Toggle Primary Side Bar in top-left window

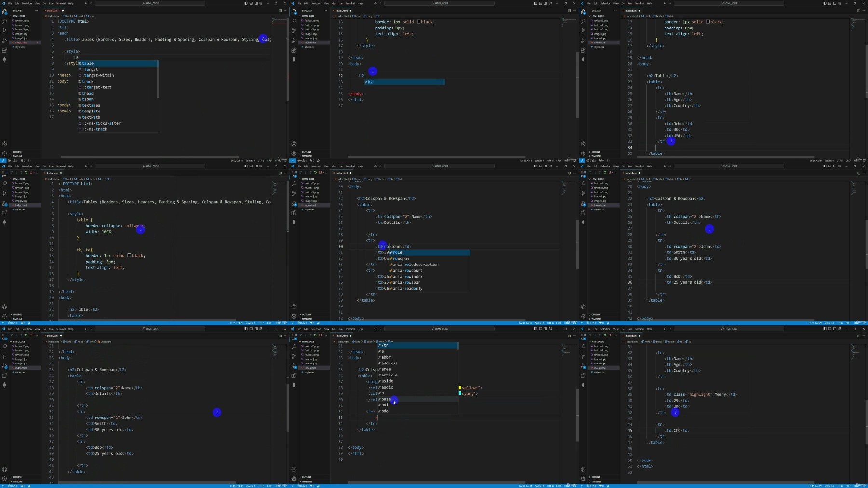246,3
